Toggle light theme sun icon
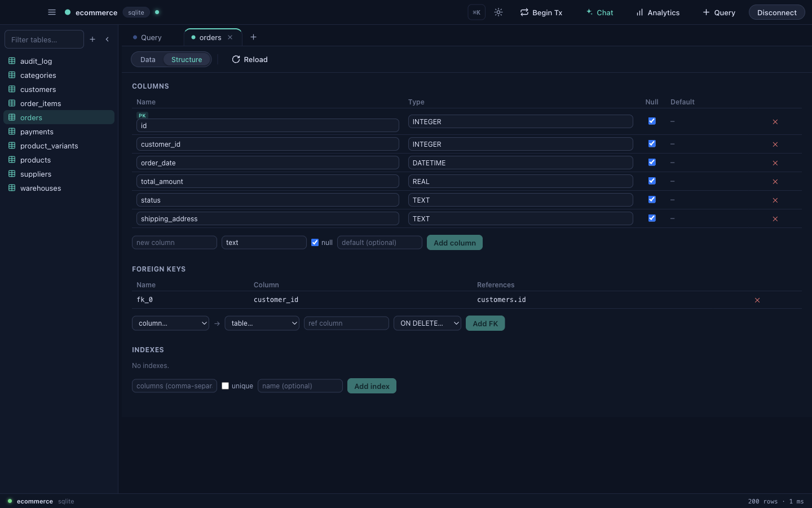The width and height of the screenshot is (812, 508). [498, 12]
